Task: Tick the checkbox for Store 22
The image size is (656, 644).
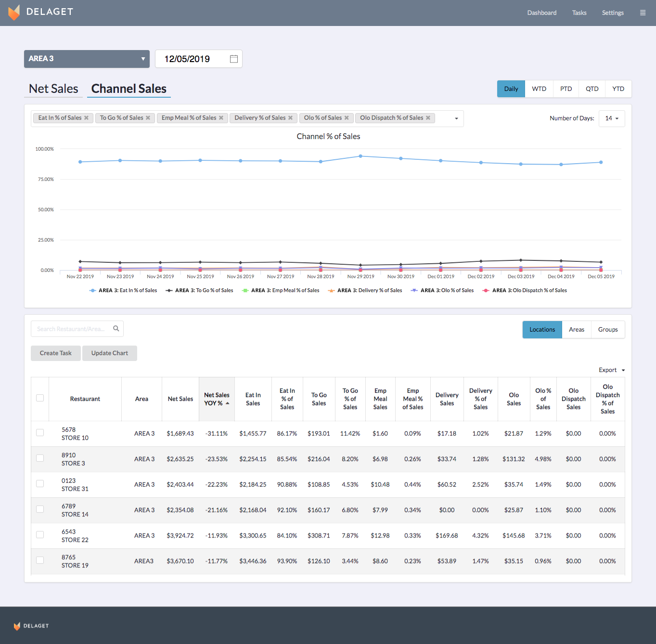Action: click(40, 535)
